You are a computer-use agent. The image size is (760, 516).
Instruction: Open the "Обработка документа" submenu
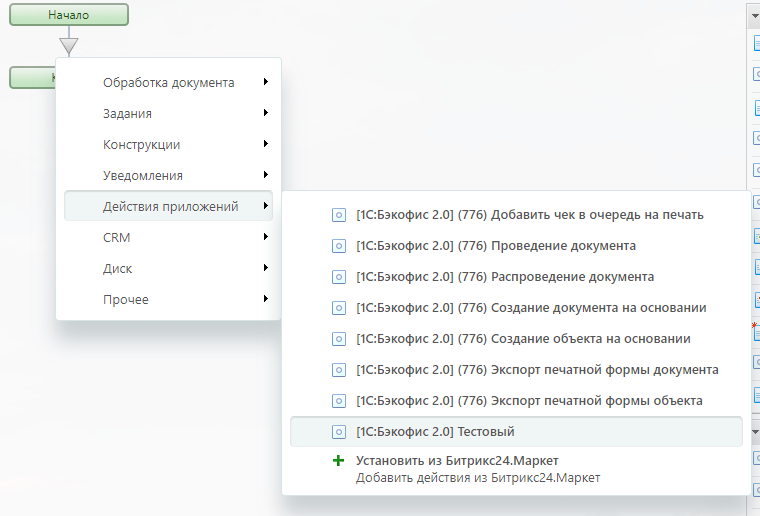click(168, 82)
